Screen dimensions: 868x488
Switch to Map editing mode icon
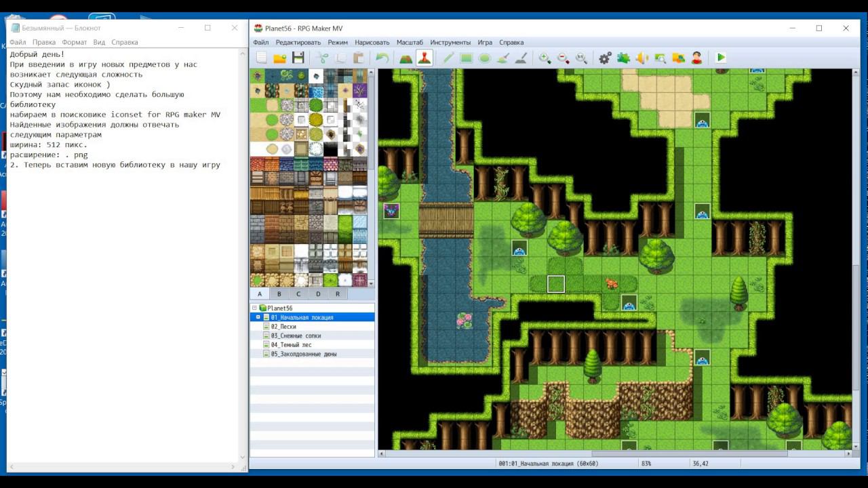(x=406, y=58)
